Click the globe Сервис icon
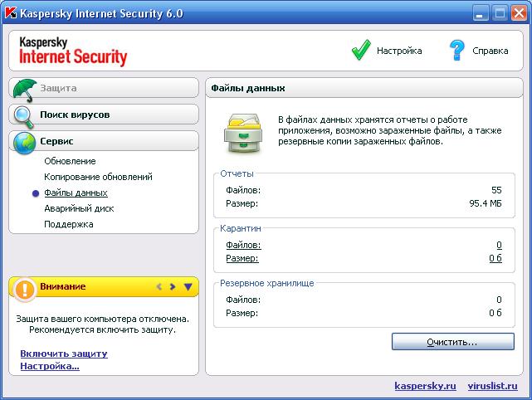 (x=24, y=143)
